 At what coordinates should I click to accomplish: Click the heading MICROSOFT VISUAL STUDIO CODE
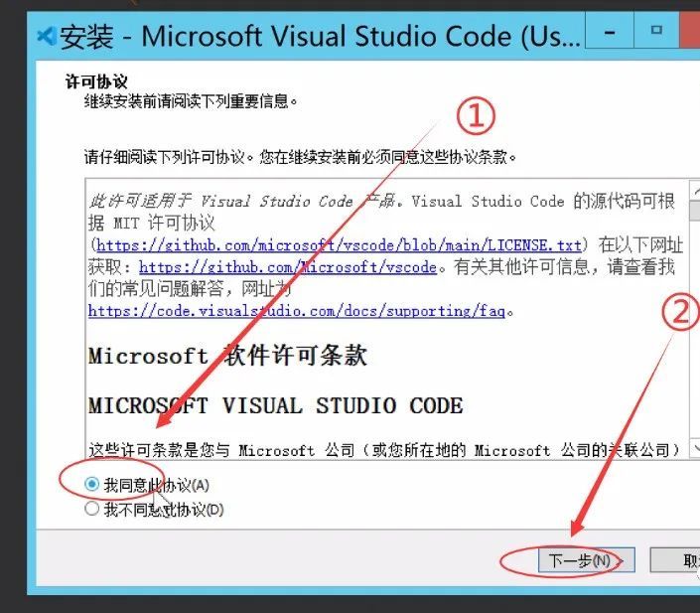[x=275, y=405]
